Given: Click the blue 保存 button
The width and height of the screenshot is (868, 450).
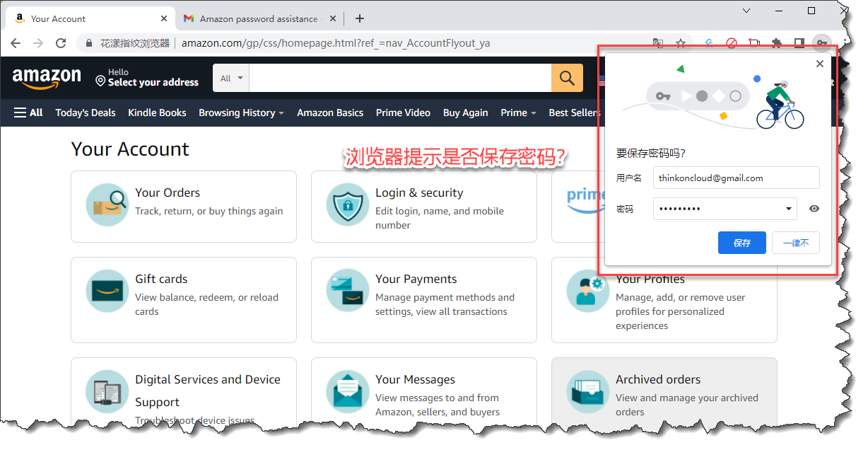Looking at the screenshot, I should coord(742,243).
